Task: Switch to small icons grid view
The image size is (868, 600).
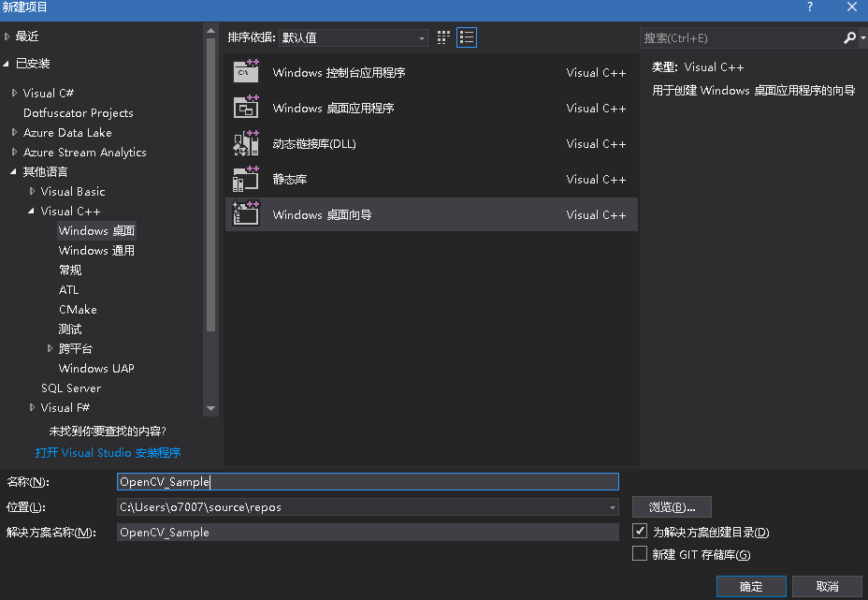Action: (443, 37)
